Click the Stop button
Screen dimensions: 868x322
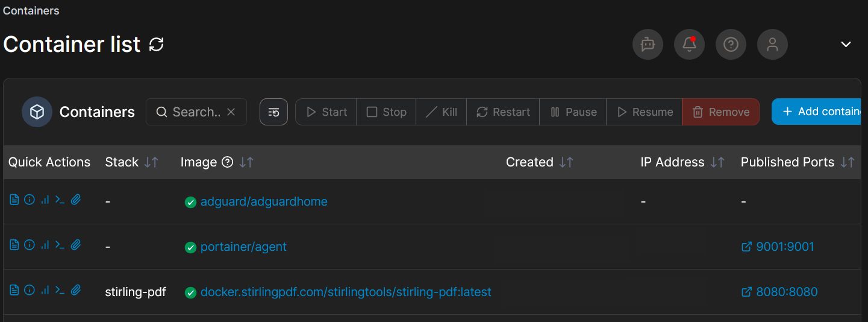tap(386, 112)
